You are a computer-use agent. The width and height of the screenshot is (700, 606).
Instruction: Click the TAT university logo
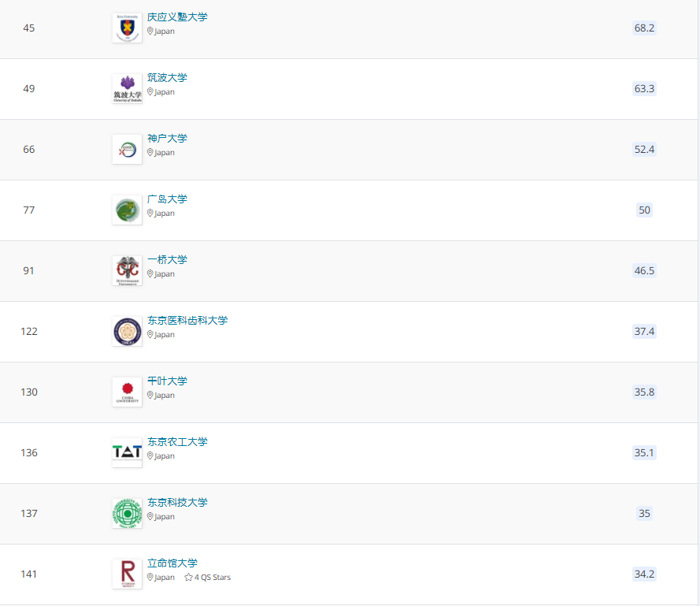tap(127, 453)
